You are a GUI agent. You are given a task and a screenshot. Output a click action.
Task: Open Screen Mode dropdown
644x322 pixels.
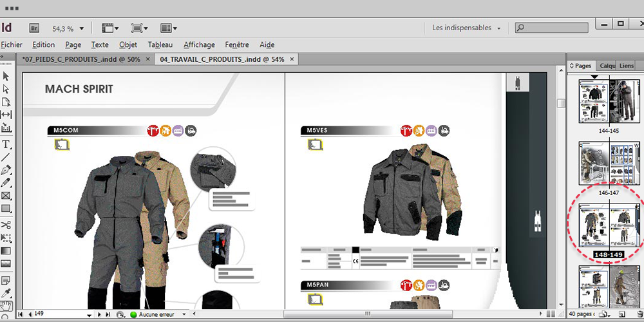(x=140, y=28)
